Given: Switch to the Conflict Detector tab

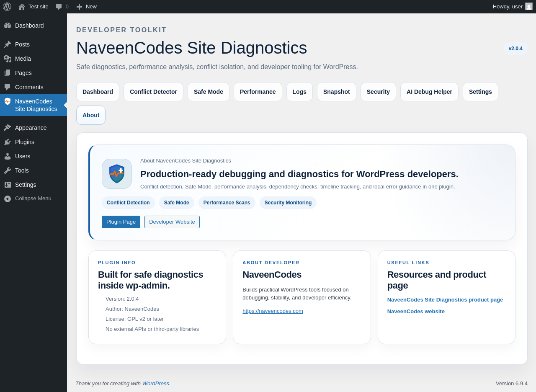Looking at the screenshot, I should point(153,92).
